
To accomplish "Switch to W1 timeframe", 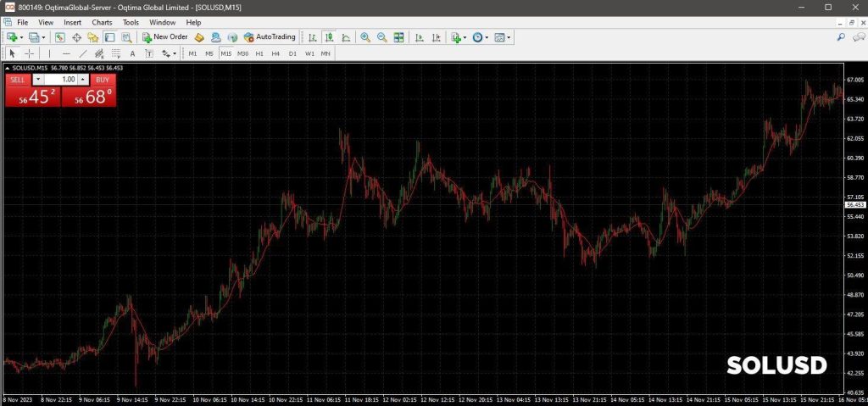I will click(309, 53).
